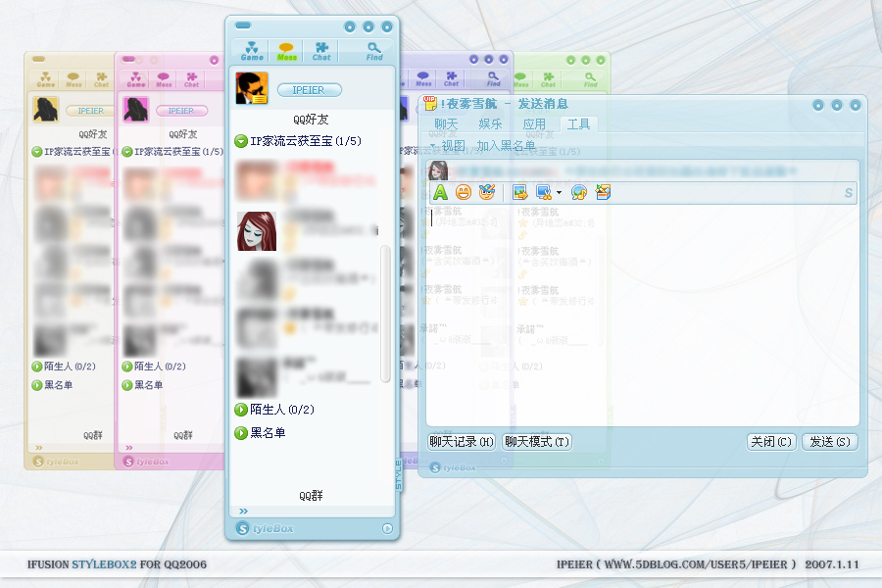This screenshot has width=882, height=588.
Task: Click font style A icon in chat toolbar
Action: [440, 192]
